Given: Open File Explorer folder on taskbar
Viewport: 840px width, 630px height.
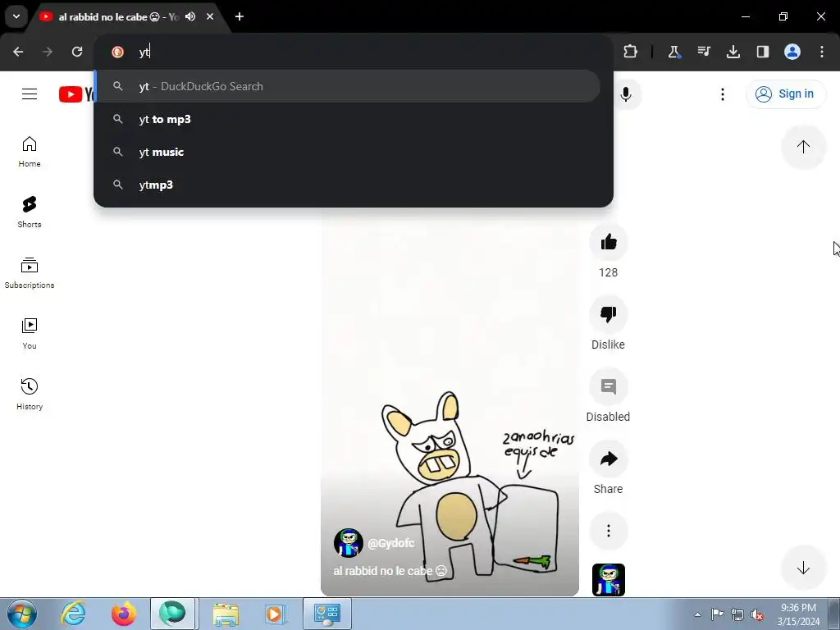Looking at the screenshot, I should tap(226, 614).
